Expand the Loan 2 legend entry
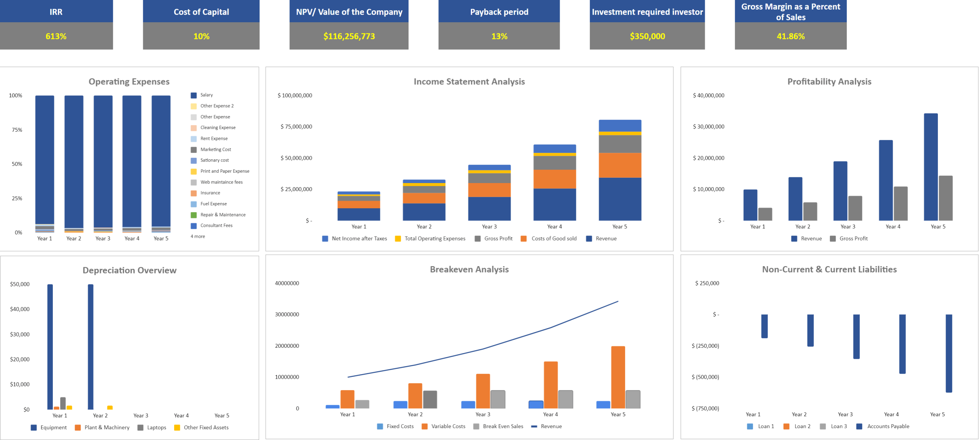Image resolution: width=980 pixels, height=440 pixels. coord(786,426)
